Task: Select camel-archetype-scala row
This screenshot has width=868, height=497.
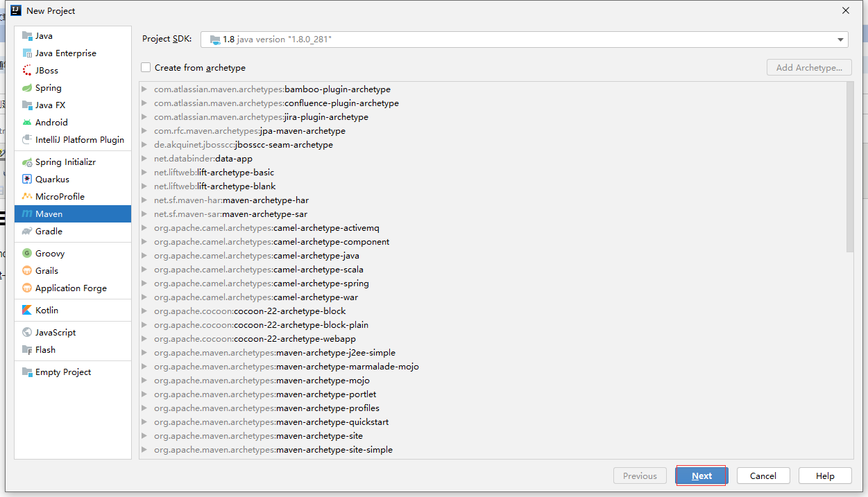Action: click(492, 270)
